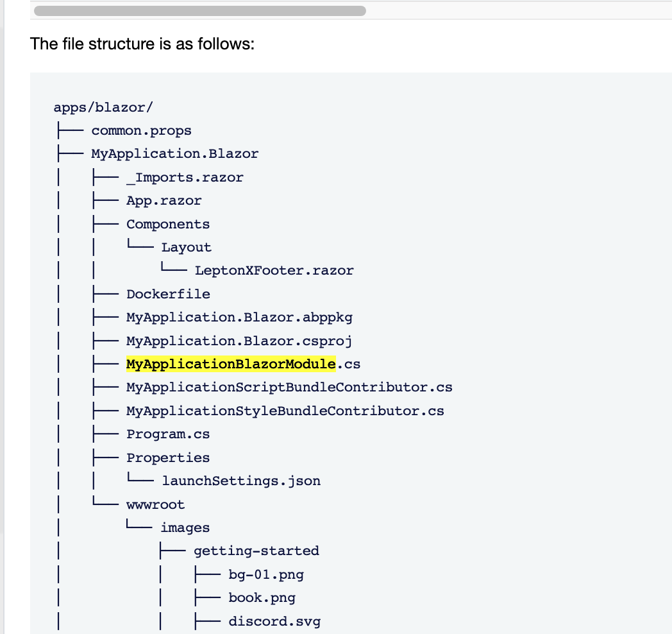Click the discord.svg file entry
Viewport: 672px width, 634px height.
click(x=274, y=622)
